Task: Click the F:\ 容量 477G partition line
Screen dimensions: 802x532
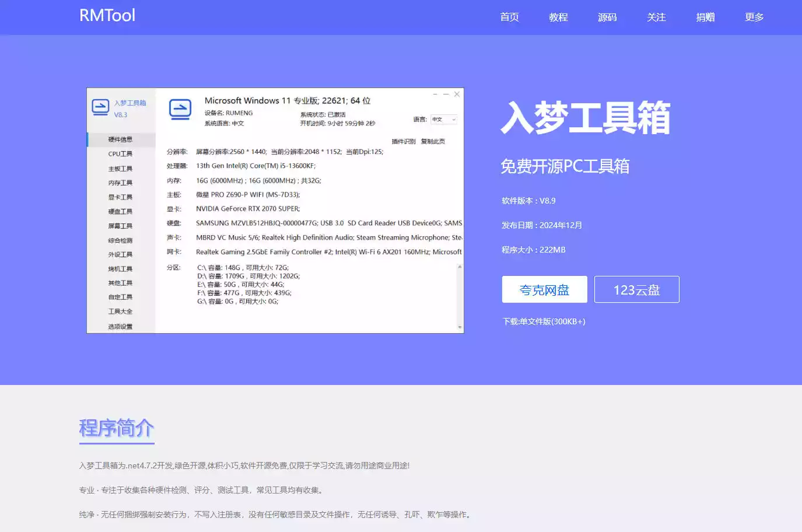Action: pos(244,293)
